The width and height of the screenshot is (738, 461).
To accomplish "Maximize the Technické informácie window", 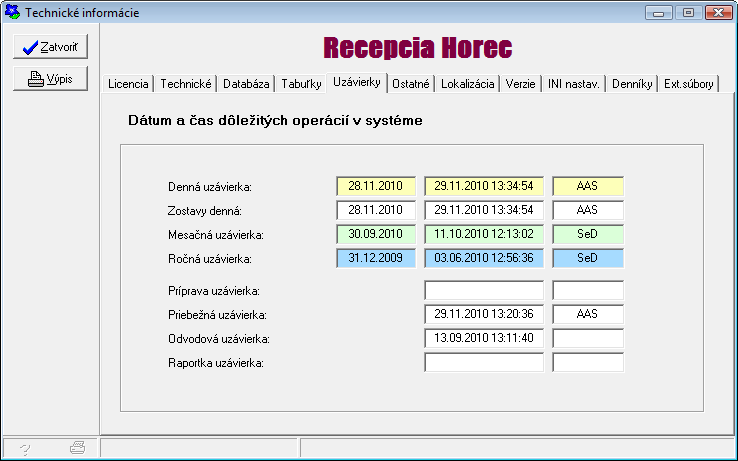I will point(688,13).
